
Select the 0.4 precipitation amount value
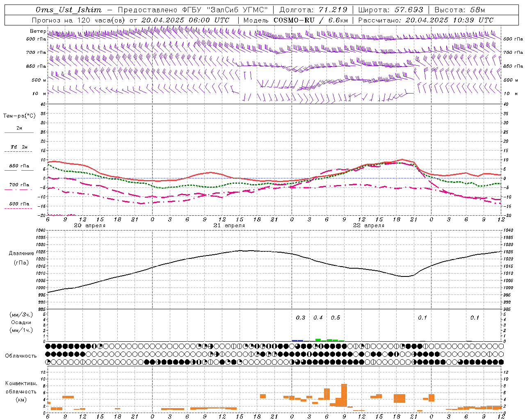[x=318, y=318]
